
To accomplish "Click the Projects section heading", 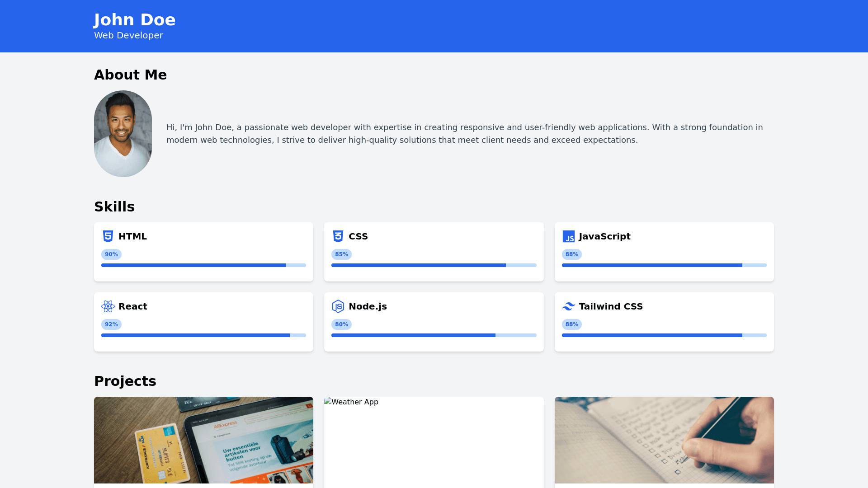I will (125, 381).
